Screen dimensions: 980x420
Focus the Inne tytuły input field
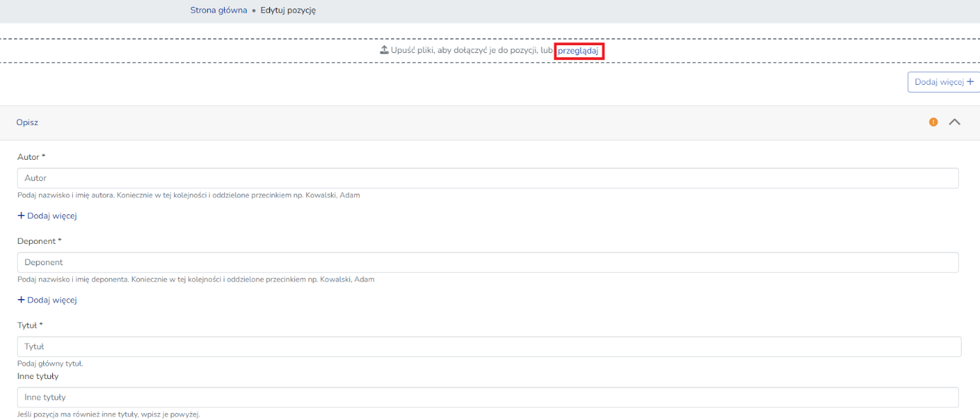[x=488, y=397]
